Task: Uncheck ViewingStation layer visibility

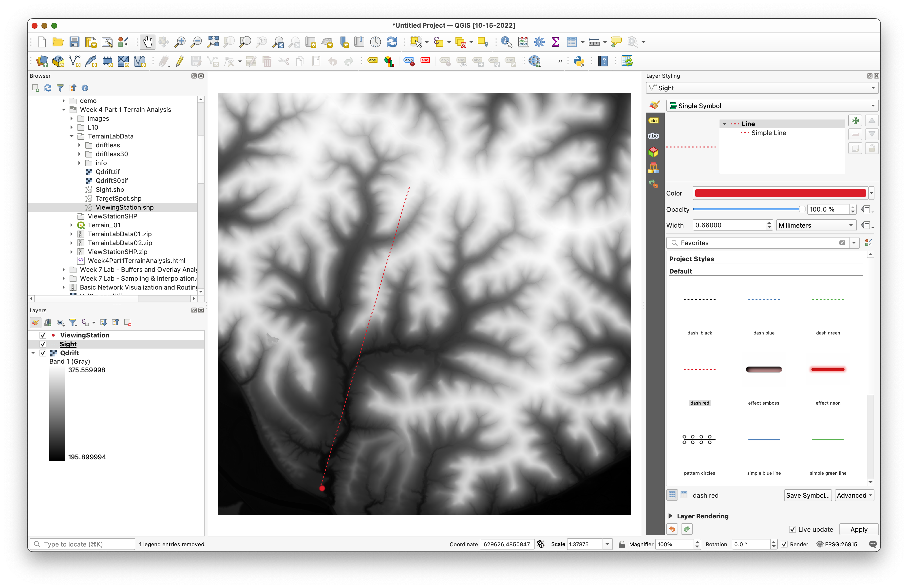Action: (43, 335)
